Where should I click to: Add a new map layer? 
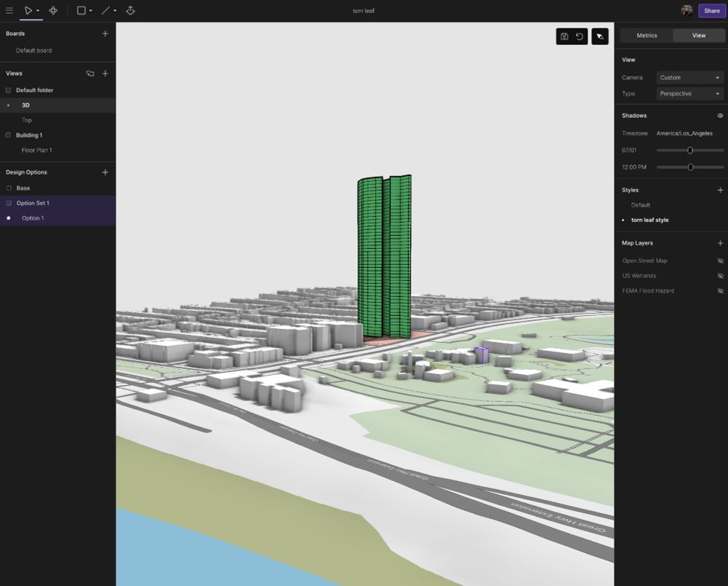point(720,243)
